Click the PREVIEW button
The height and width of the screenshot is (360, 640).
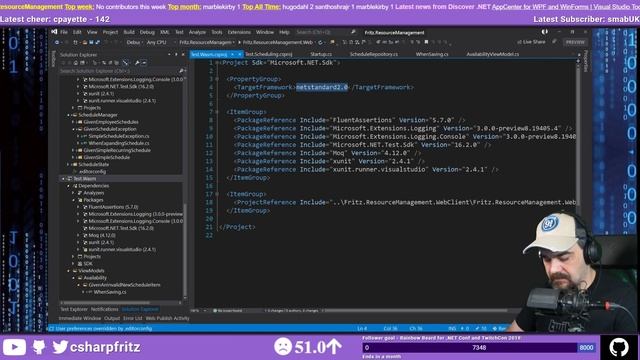575,42
